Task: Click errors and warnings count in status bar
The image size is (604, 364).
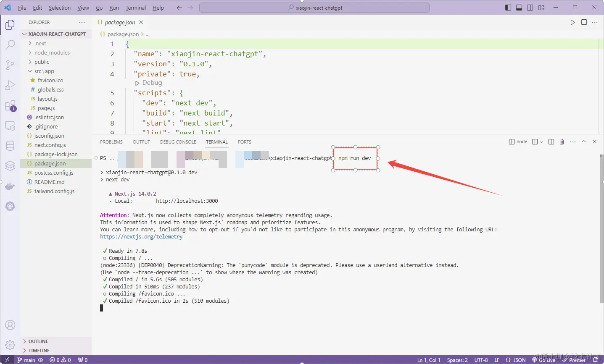Action: coord(60,360)
